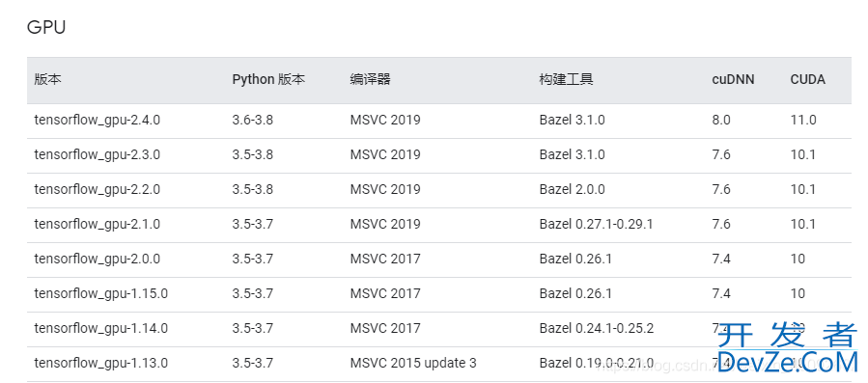868x383 pixels.
Task: Click CUDA 10.1 in tensorflow_gpu-2.1.0 row
Action: tap(803, 224)
